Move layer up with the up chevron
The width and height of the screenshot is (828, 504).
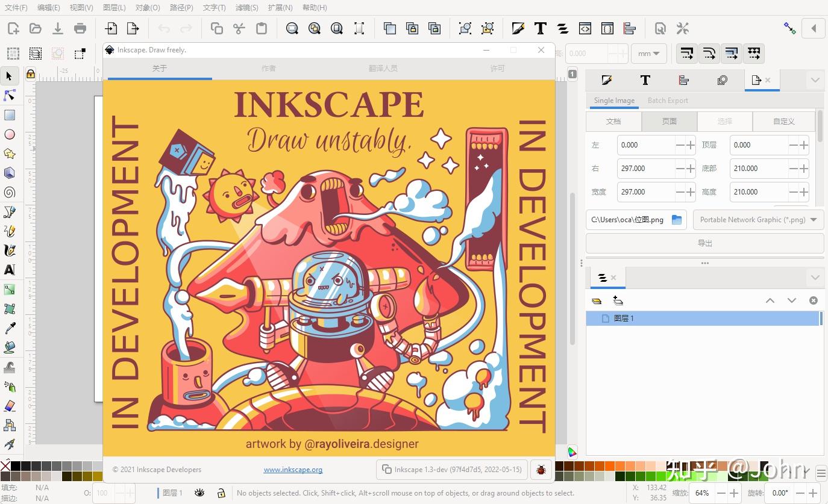(x=770, y=300)
